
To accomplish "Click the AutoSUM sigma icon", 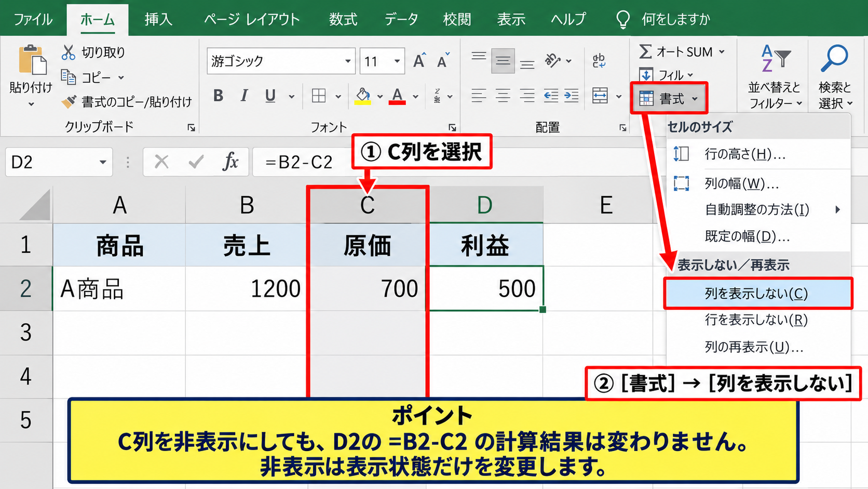I will point(645,51).
